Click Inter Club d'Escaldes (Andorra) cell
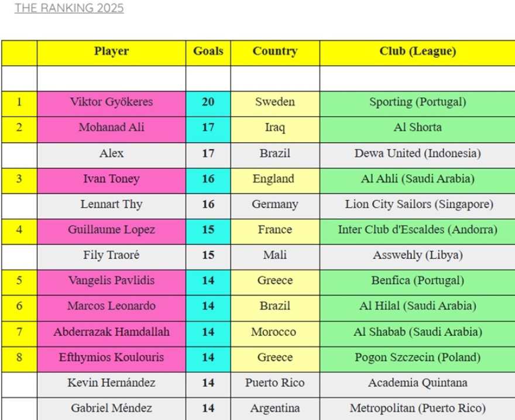This screenshot has width=515, height=420. point(417,230)
